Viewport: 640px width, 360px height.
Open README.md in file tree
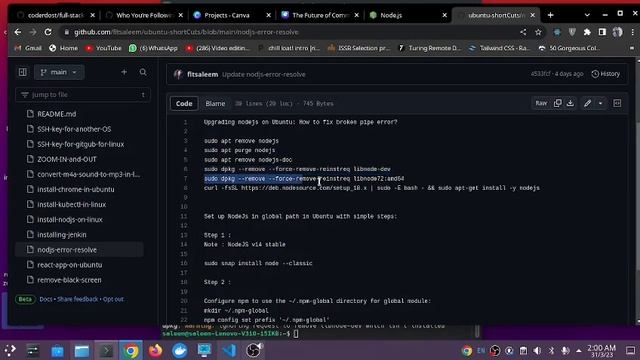pyautogui.click(x=57, y=114)
